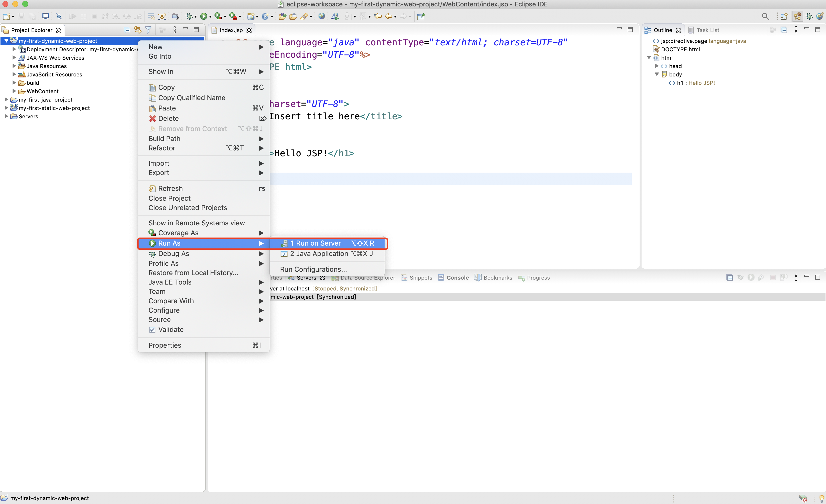
Task: Select my-first-static-web-project in tree
Action: 54,108
